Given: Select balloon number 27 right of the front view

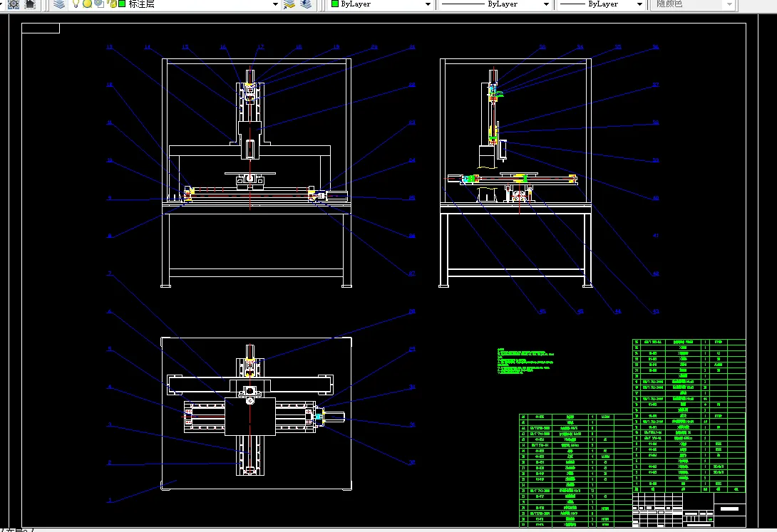Looking at the screenshot, I should [x=412, y=273].
